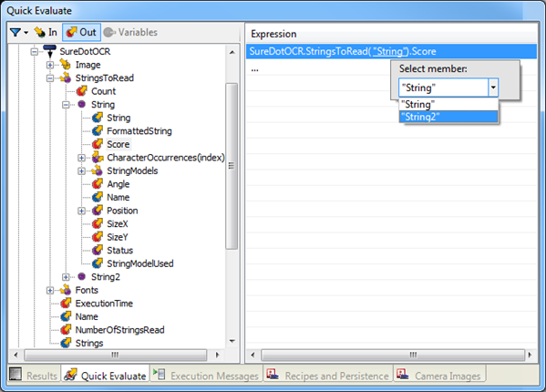Expand the StringModels node

tap(81, 171)
